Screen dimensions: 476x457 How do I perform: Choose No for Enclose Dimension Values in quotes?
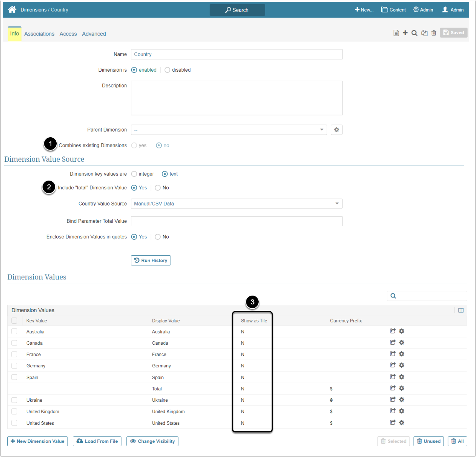pyautogui.click(x=158, y=237)
